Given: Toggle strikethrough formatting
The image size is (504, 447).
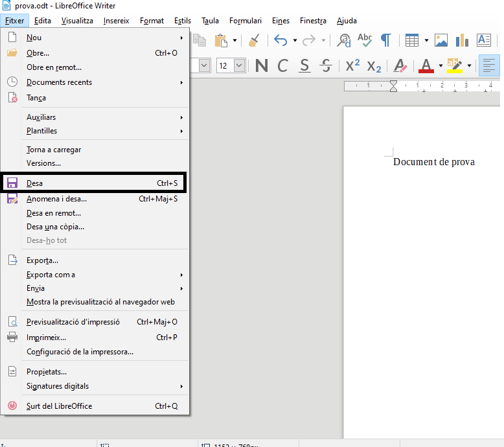Looking at the screenshot, I should tap(326, 66).
